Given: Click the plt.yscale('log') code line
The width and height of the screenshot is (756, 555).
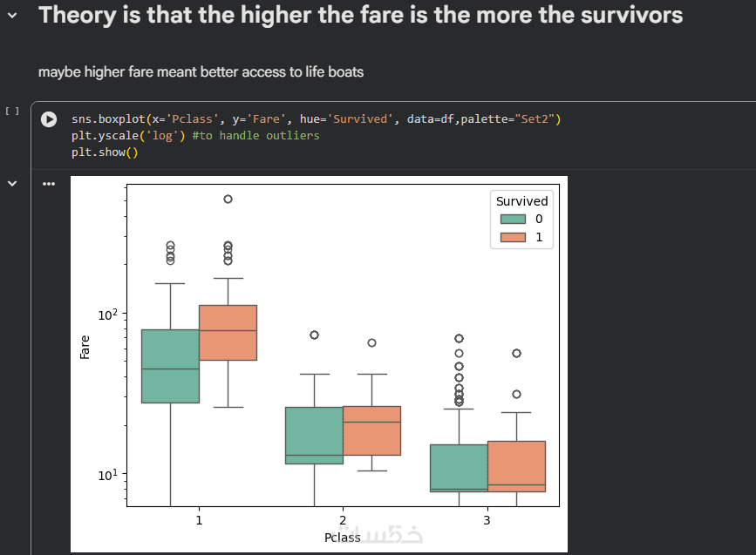Looking at the screenshot, I should point(195,135).
